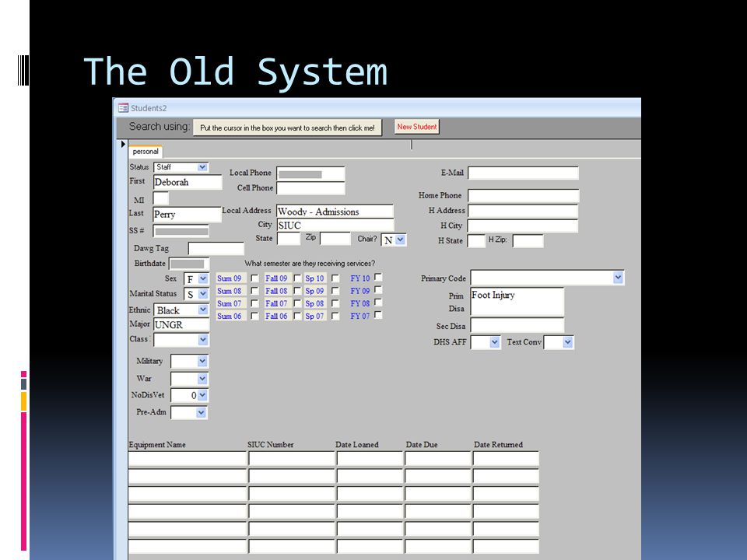This screenshot has width=747, height=560.
Task: Tick the Sum 08 checkbox
Action: click(255, 290)
